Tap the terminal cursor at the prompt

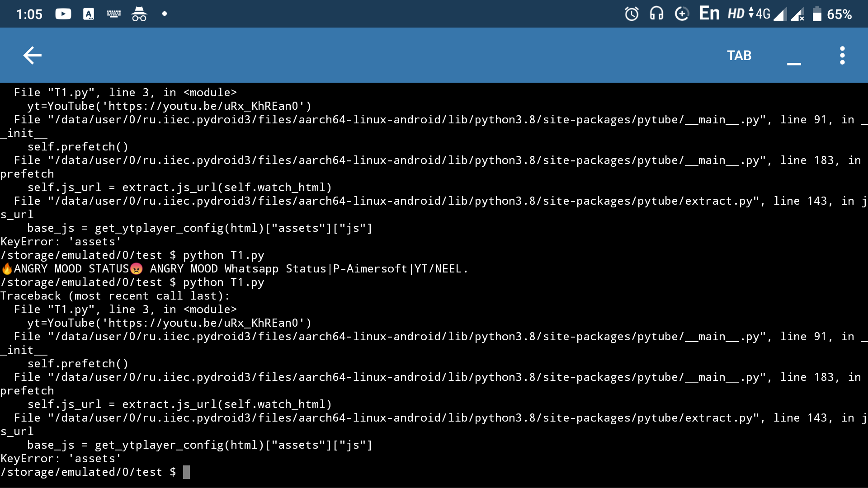click(x=187, y=472)
